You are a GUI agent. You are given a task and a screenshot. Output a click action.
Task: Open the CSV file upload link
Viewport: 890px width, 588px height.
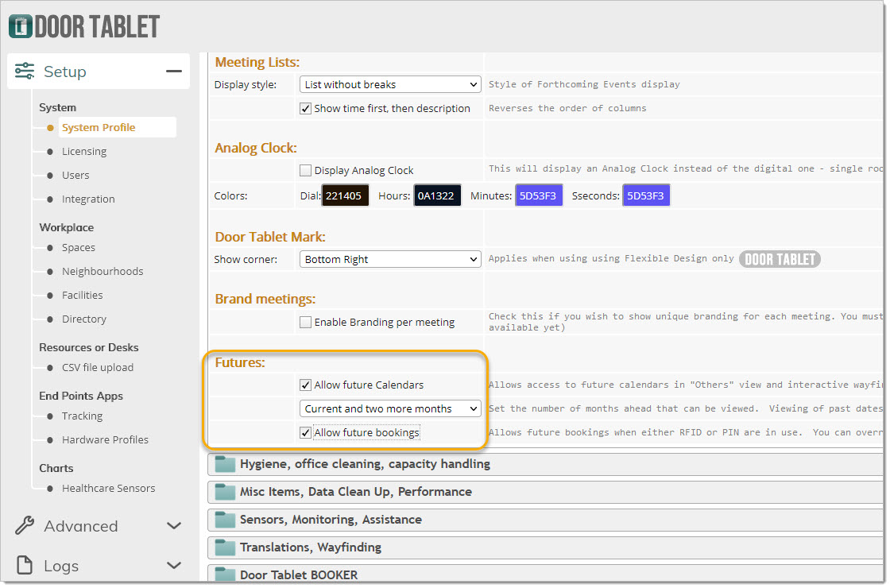coord(98,368)
